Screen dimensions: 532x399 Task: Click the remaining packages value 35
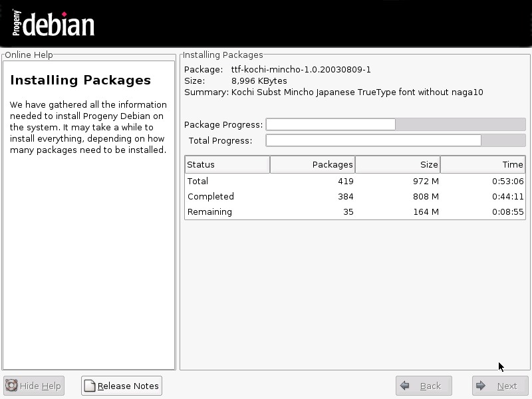[348, 211]
